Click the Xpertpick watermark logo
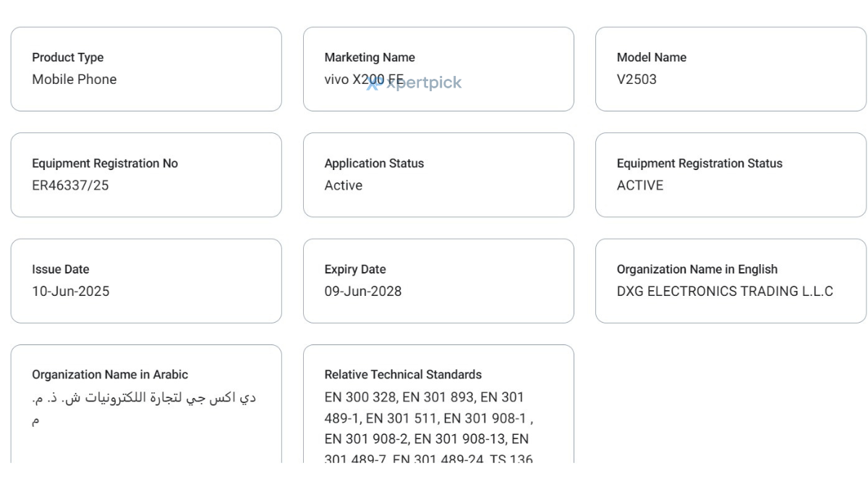The width and height of the screenshot is (868, 492). coord(414,83)
